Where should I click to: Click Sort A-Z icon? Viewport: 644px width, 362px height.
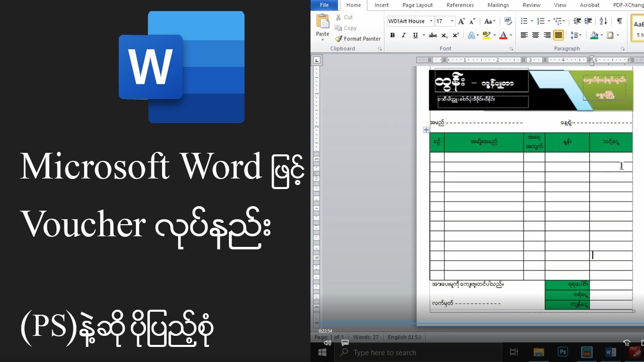pyautogui.click(x=603, y=21)
